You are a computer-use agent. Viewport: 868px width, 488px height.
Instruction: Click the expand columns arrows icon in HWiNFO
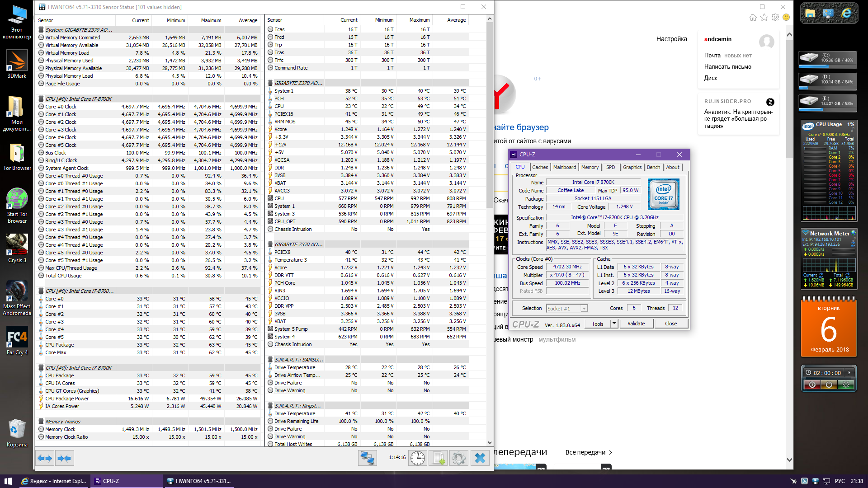(x=45, y=458)
